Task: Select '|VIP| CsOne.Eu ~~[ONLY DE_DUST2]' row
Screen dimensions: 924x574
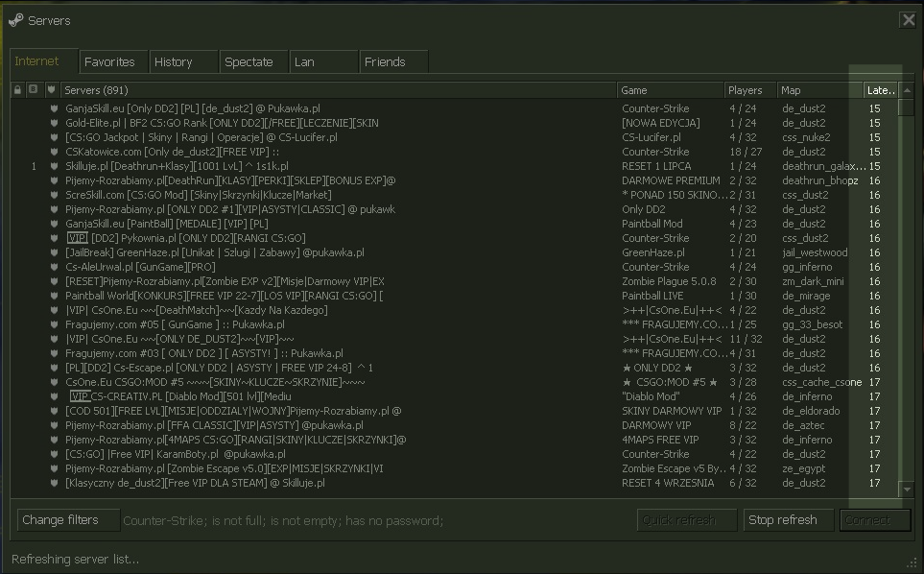Action: click(x=454, y=339)
